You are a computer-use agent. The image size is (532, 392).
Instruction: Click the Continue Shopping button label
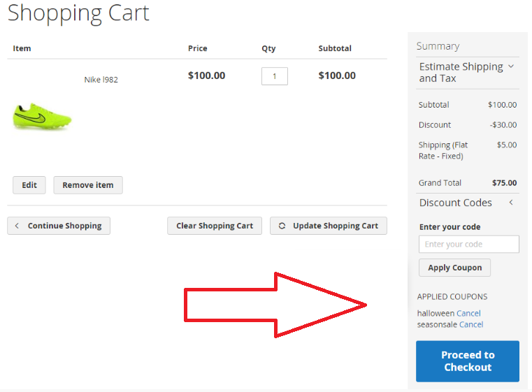point(64,226)
